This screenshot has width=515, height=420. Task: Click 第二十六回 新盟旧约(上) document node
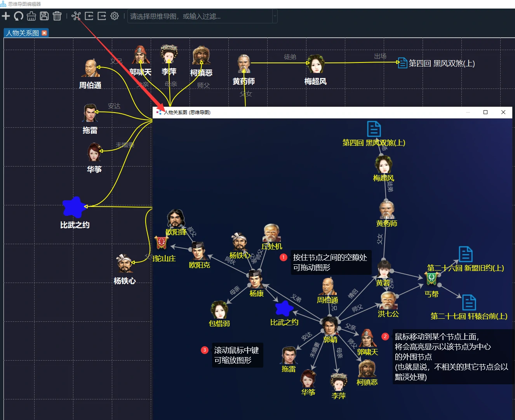coord(466,254)
